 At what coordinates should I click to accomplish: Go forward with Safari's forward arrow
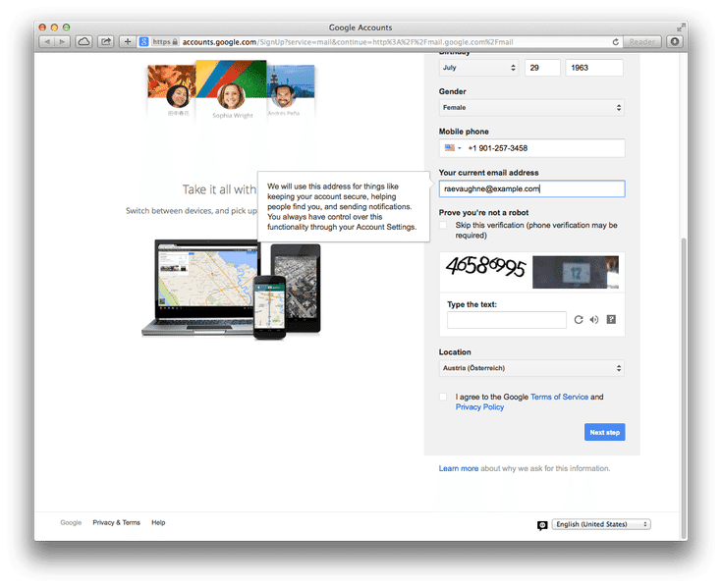pos(62,42)
